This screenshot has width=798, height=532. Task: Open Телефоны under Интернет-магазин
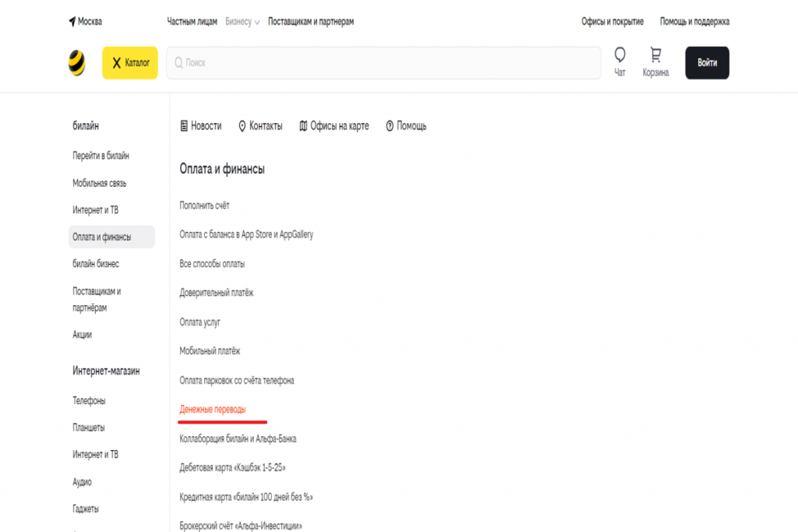(x=89, y=401)
